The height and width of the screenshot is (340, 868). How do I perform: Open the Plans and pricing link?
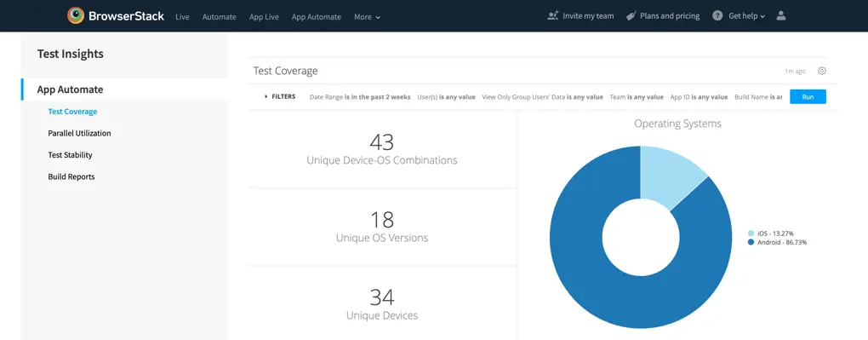pos(670,16)
